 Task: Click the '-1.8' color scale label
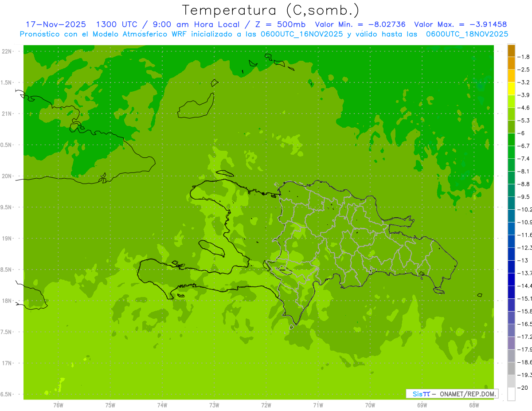(524, 57)
